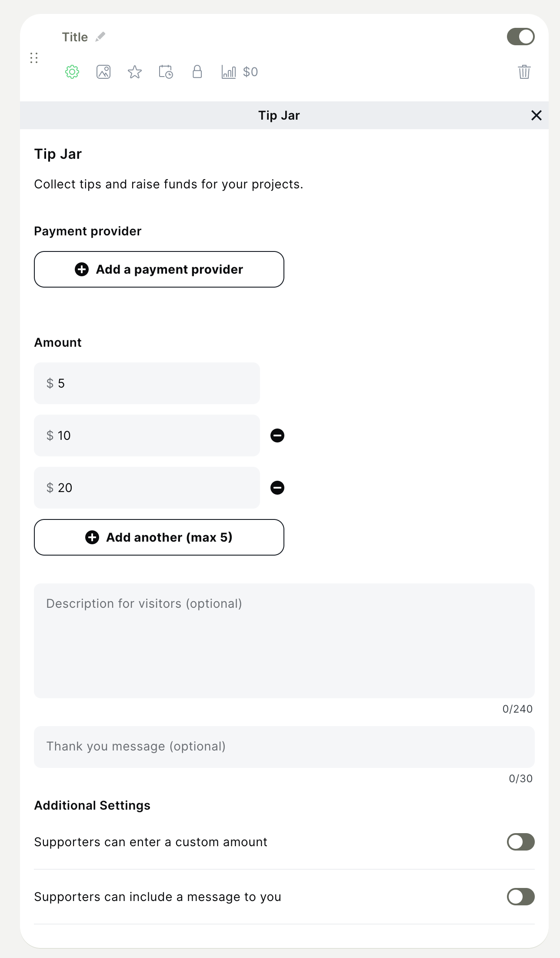Remove the $20 amount option

[277, 488]
